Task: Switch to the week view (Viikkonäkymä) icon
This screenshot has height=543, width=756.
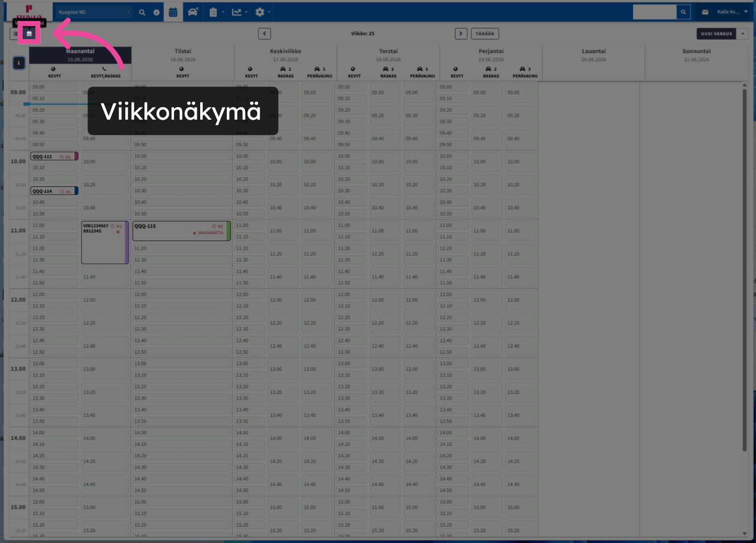Action: coord(29,34)
